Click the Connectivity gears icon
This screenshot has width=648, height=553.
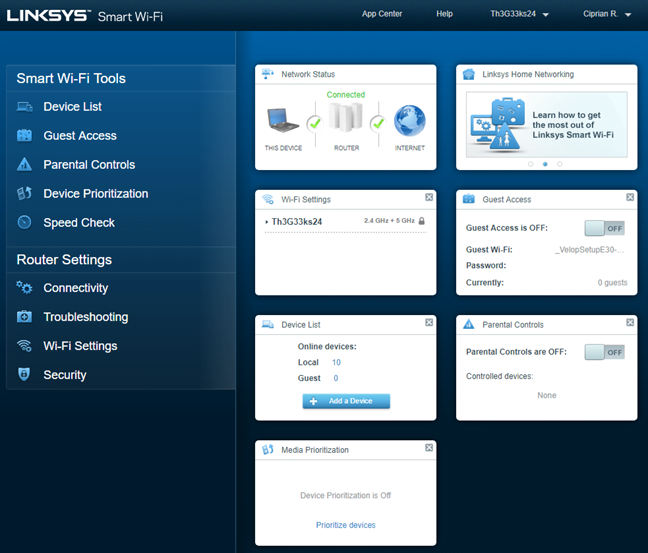coord(24,287)
